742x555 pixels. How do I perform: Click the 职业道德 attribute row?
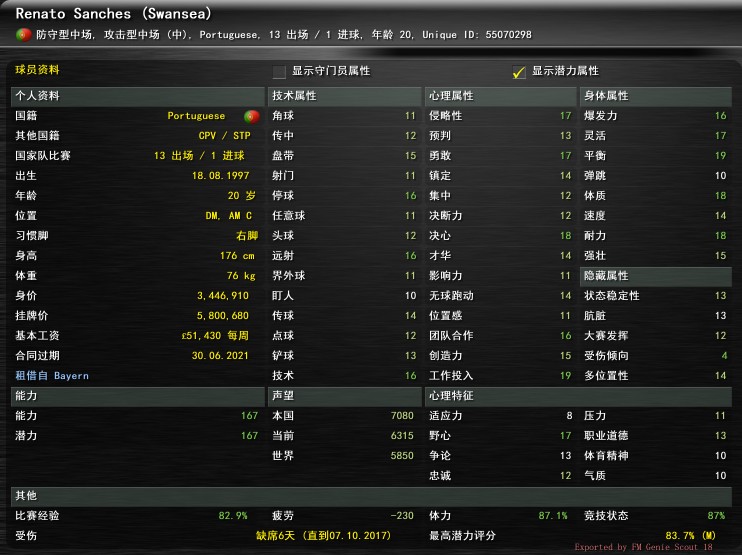(x=655, y=436)
